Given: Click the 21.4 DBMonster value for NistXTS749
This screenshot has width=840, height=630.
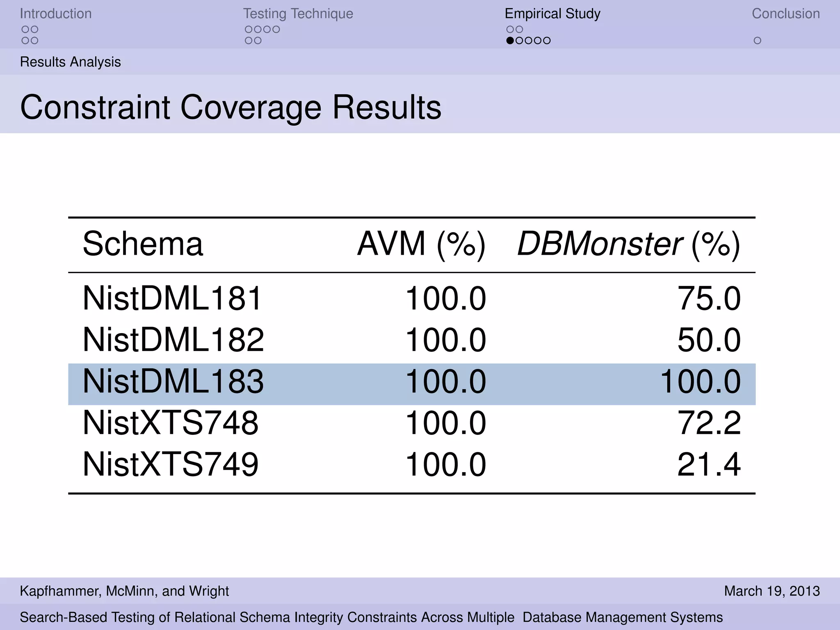Looking at the screenshot, I should click(x=709, y=465).
